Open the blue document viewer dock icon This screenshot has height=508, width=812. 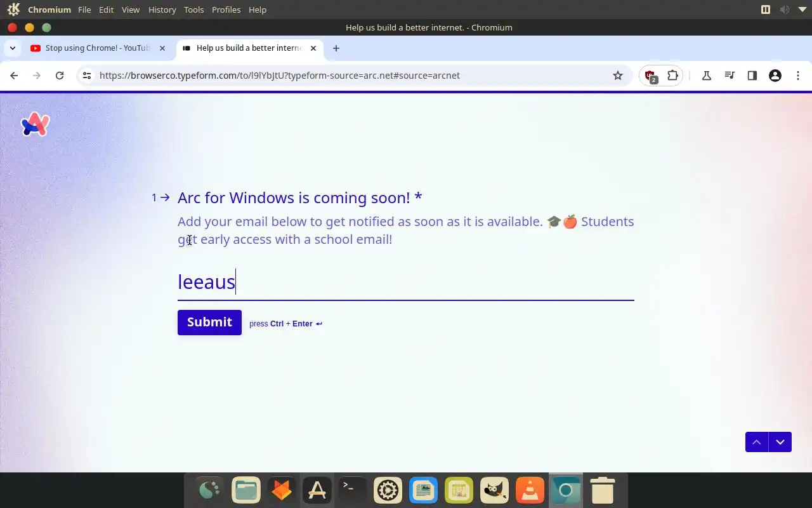(x=424, y=490)
